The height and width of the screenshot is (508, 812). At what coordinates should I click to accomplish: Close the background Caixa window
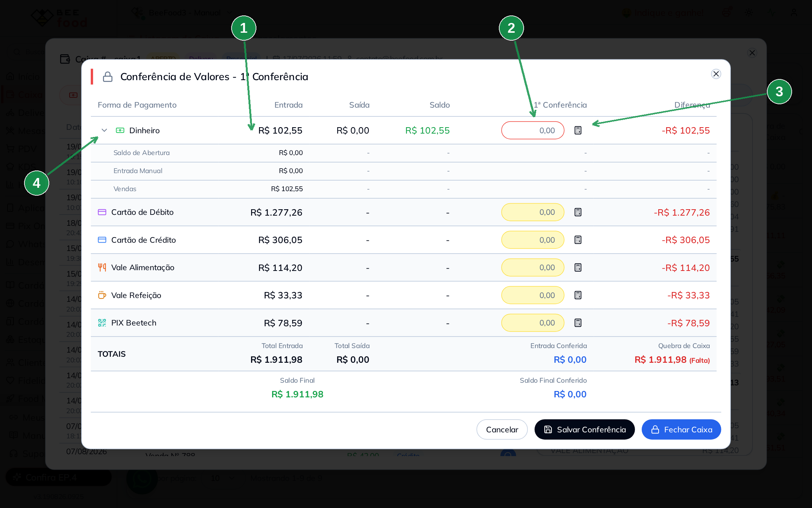(x=752, y=53)
